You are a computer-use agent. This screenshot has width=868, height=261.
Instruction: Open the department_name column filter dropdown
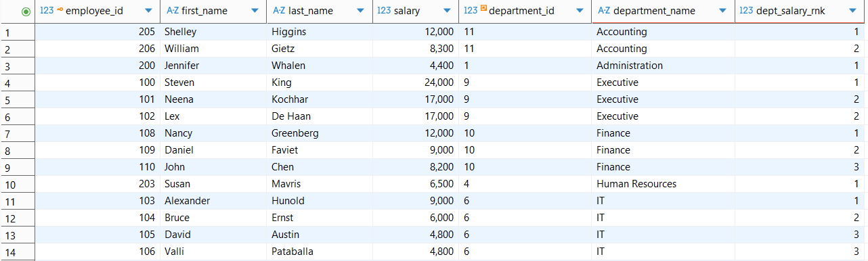(x=723, y=11)
